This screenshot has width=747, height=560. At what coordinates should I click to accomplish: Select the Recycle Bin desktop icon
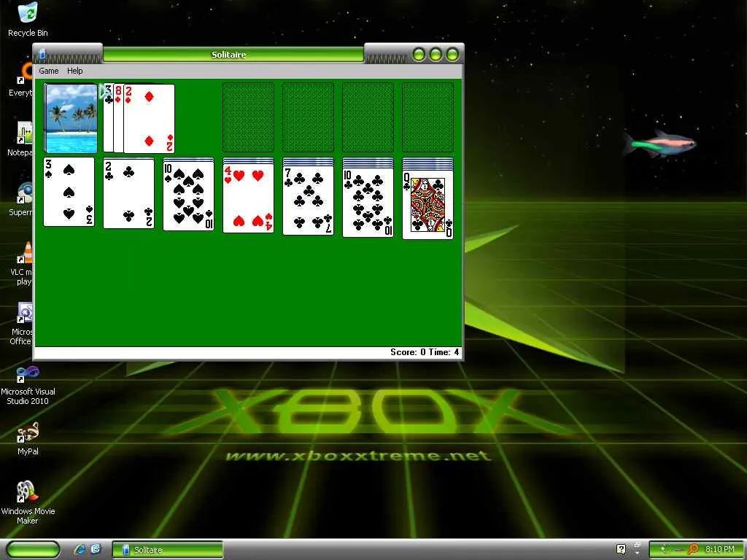click(x=28, y=20)
